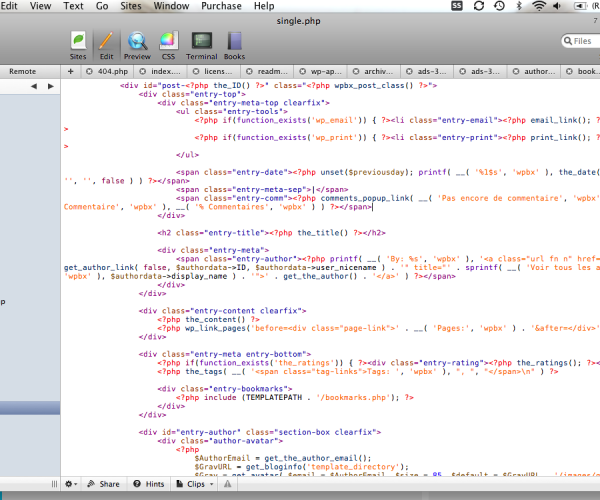The image size is (600, 500).
Task: Click the Wi-Fi status icon
Action: 539,6
